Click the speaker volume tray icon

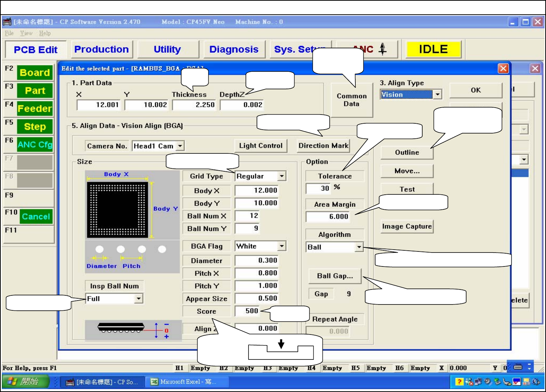point(488,382)
